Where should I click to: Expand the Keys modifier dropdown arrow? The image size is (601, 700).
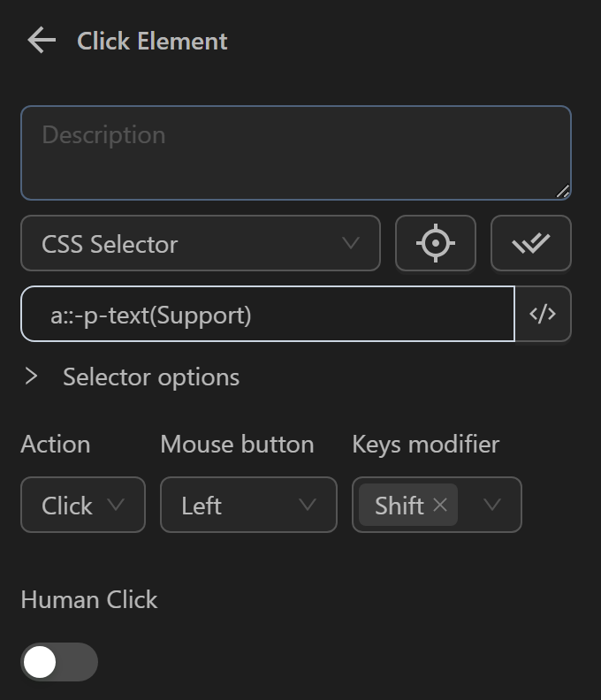[x=492, y=506]
